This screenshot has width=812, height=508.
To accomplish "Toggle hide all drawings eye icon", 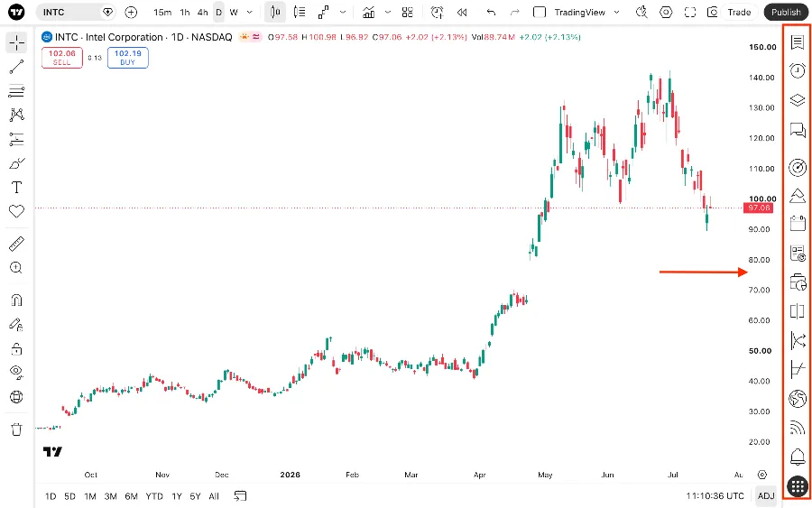I will pyautogui.click(x=16, y=373).
